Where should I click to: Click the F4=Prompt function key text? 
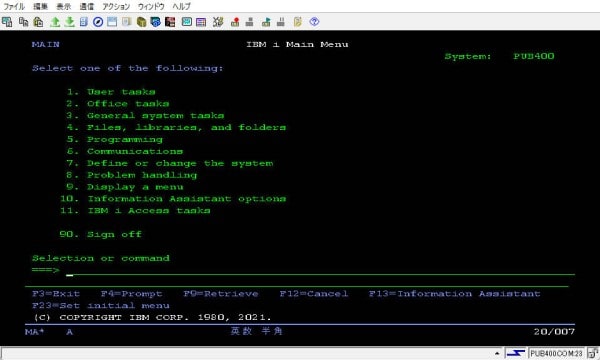[x=132, y=294]
